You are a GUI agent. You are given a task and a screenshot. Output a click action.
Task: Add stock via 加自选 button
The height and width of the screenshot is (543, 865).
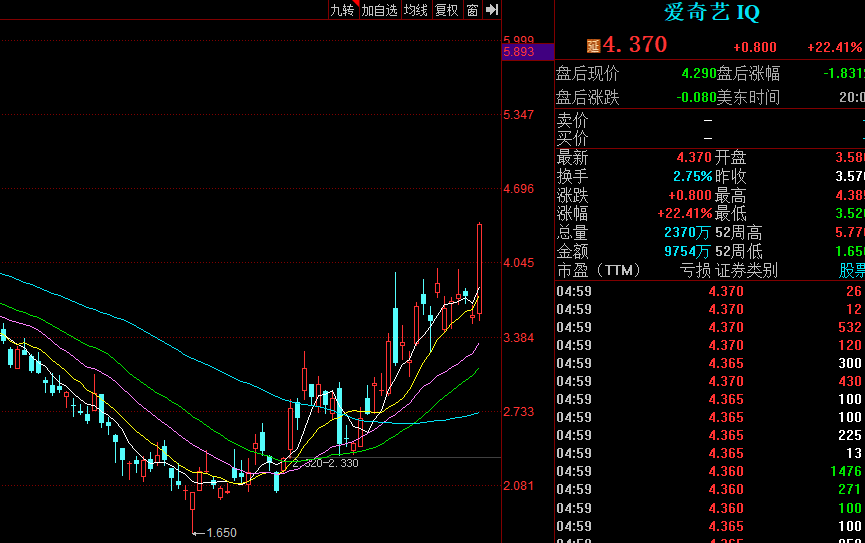click(x=380, y=10)
